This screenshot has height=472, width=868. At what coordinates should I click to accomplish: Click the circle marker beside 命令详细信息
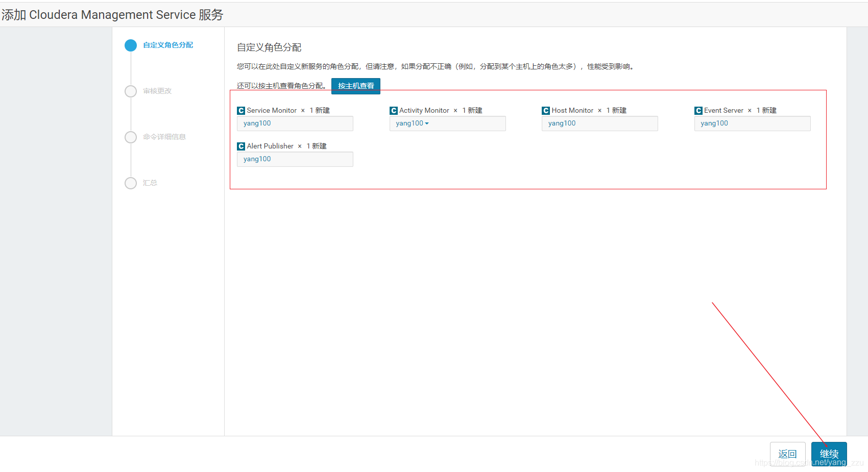point(131,137)
